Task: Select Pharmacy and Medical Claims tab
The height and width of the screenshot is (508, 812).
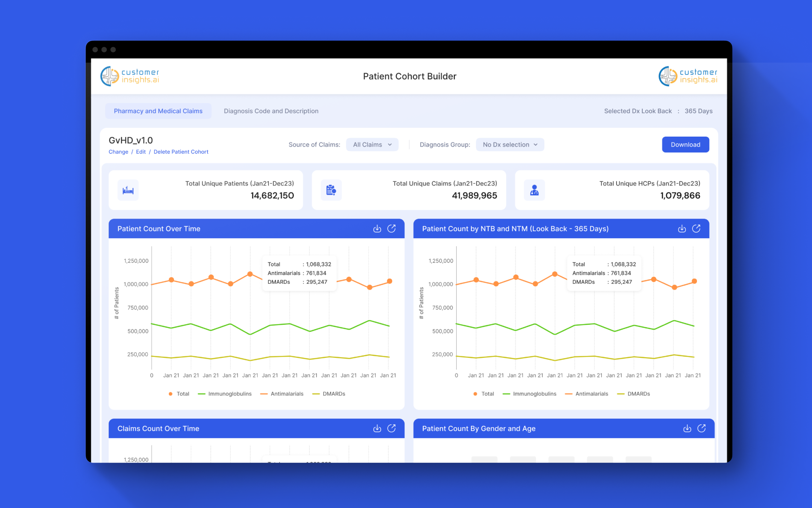Action: click(158, 111)
